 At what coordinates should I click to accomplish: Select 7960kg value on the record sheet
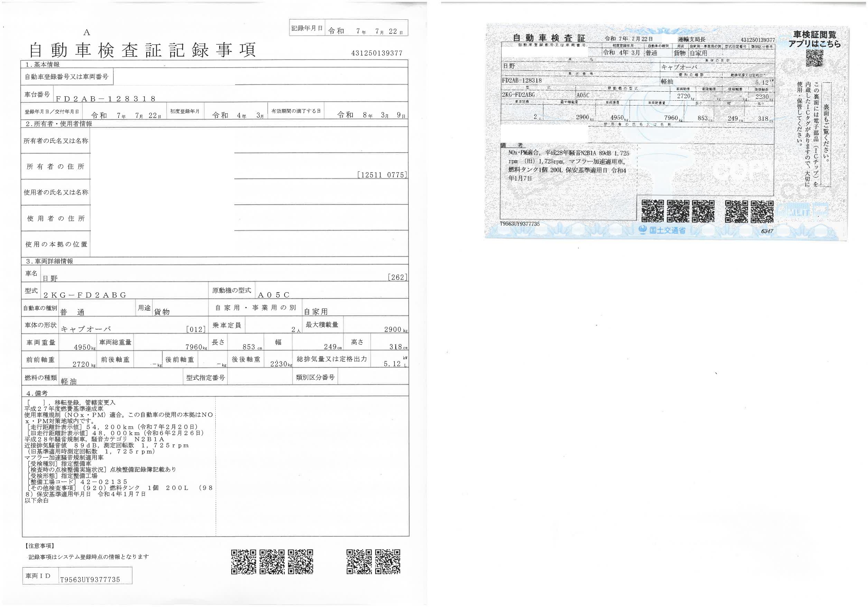(x=196, y=347)
